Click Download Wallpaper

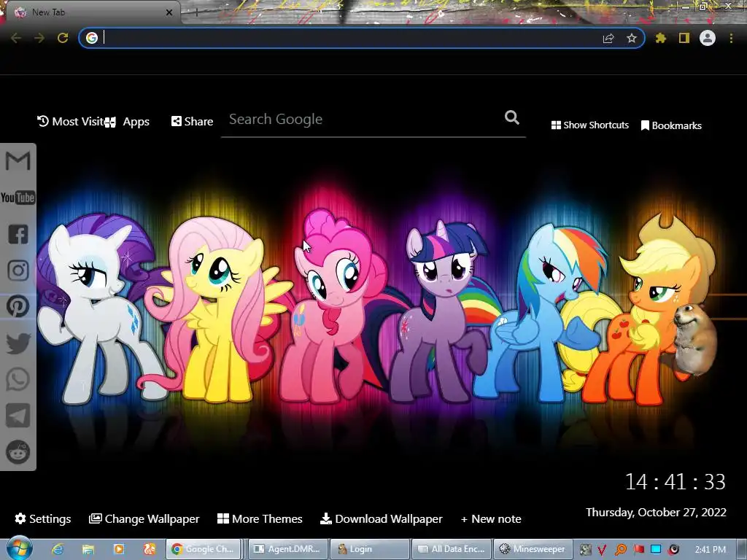(381, 518)
